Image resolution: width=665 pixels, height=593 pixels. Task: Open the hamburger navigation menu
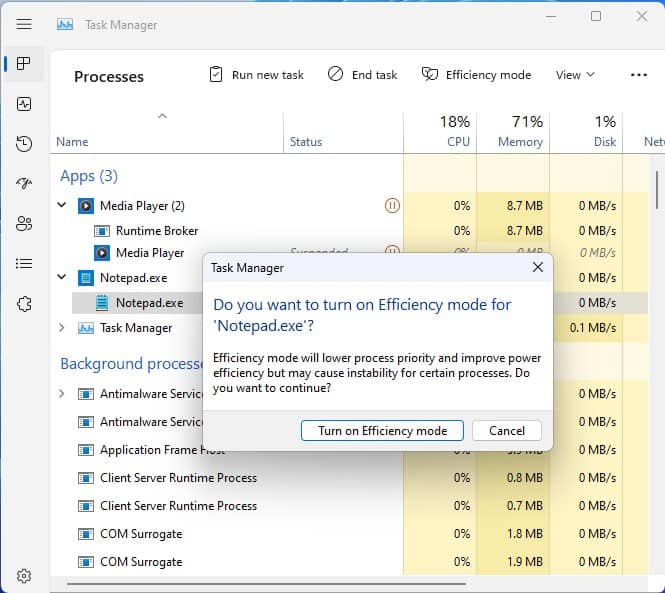click(24, 24)
